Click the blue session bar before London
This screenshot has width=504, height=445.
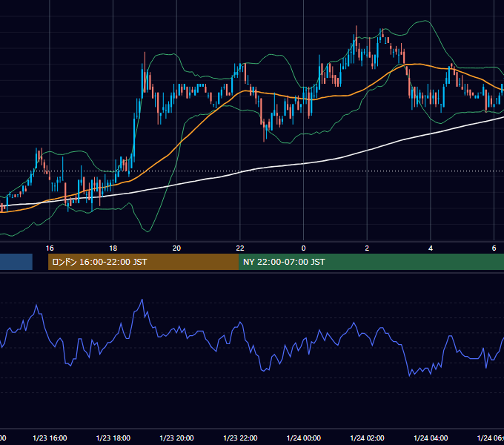pyautogui.click(x=16, y=262)
